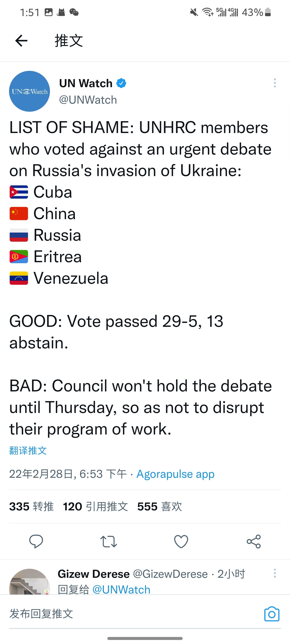View the 120 引用推文 quote tweets

[96, 507]
